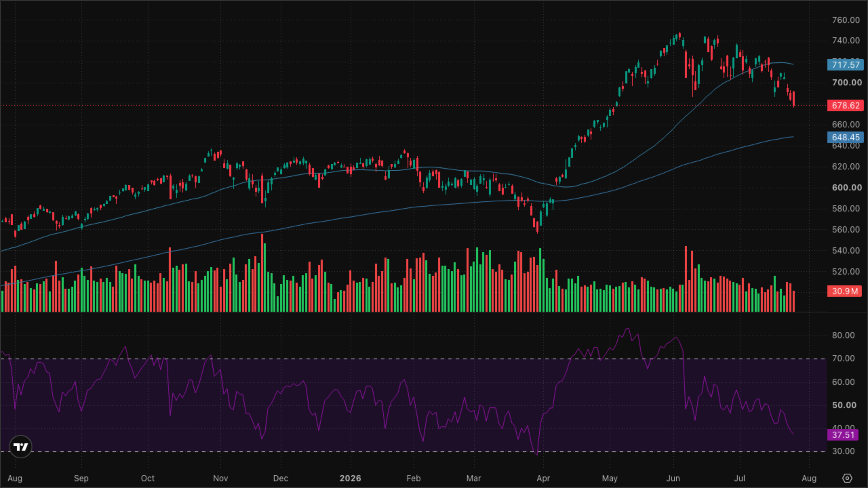Click the 60.00 RSI axis label
868x488 pixels.
(x=843, y=382)
